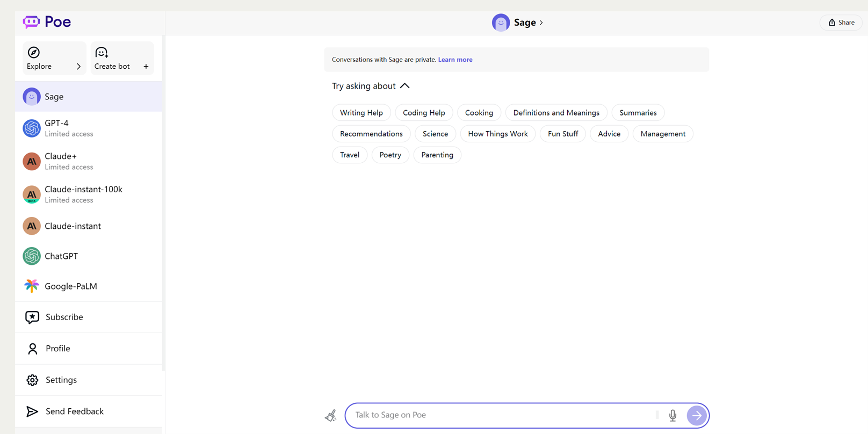Select the Parenting topic
Screen dimensions: 868x434
(x=437, y=155)
